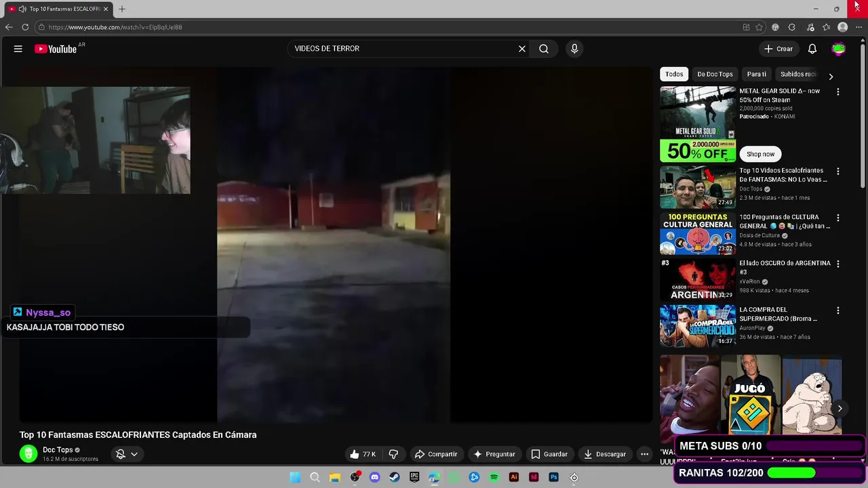The image size is (868, 488).
Task: Open more actions ellipsis under video
Action: tap(645, 454)
